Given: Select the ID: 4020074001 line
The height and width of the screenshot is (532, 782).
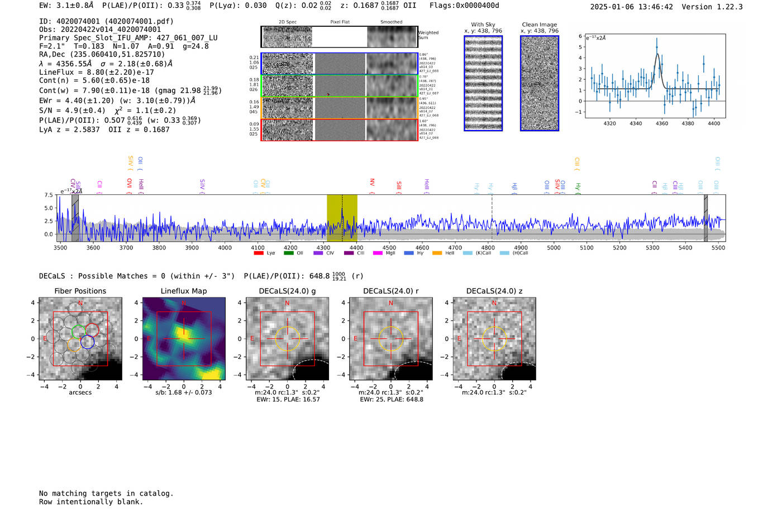Looking at the screenshot, I should 106,21.
